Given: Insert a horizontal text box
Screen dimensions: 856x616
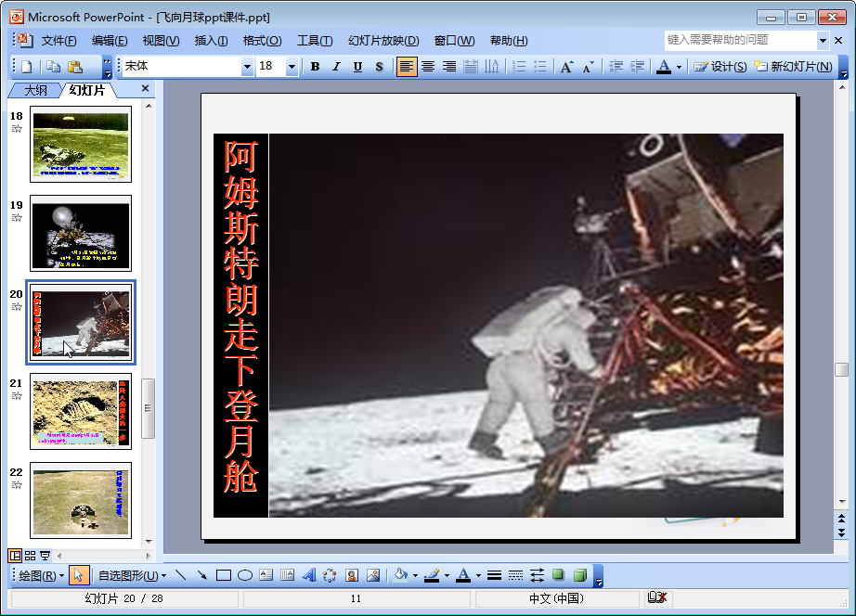Looking at the screenshot, I should click(x=266, y=575).
